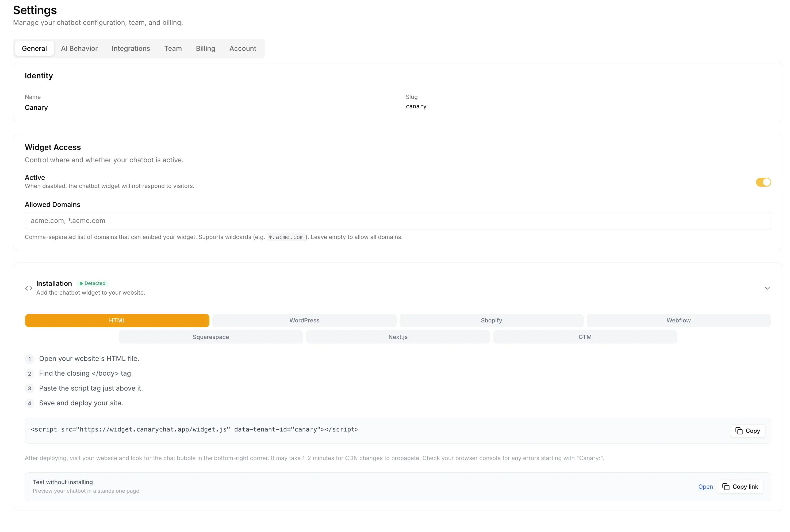Open the Billing tab
The image size is (790, 532).
point(205,48)
